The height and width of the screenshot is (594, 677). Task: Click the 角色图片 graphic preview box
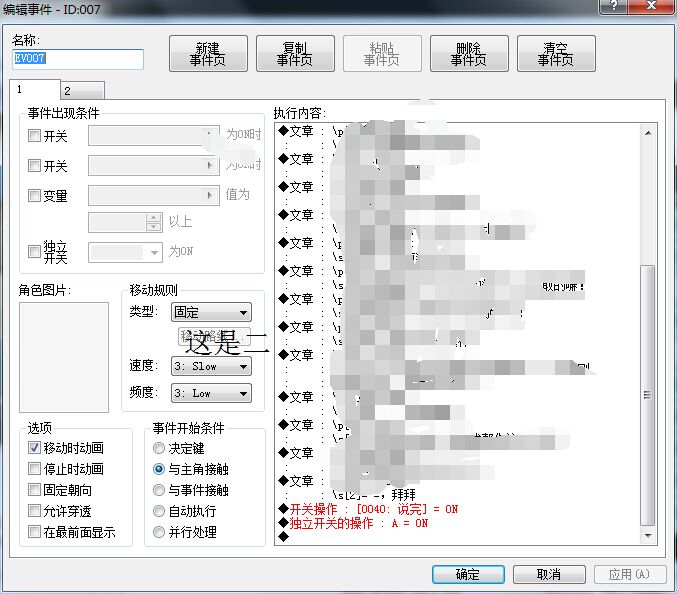point(64,357)
